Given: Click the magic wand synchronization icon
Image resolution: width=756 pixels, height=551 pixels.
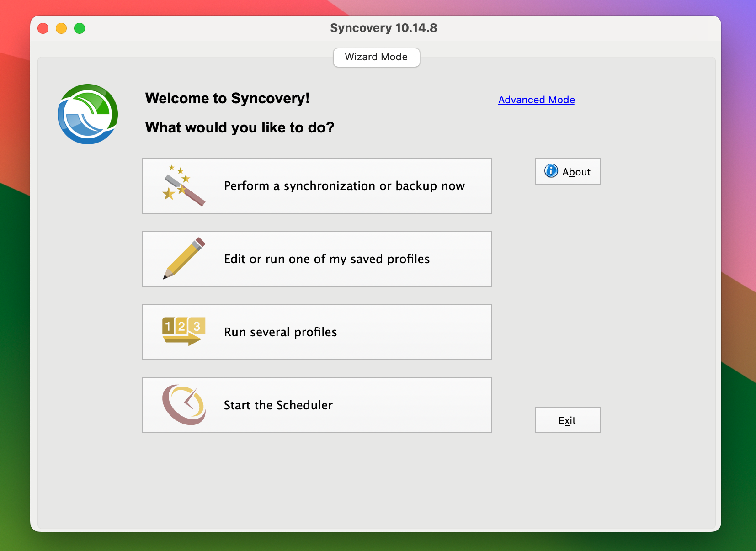Looking at the screenshot, I should tap(184, 185).
